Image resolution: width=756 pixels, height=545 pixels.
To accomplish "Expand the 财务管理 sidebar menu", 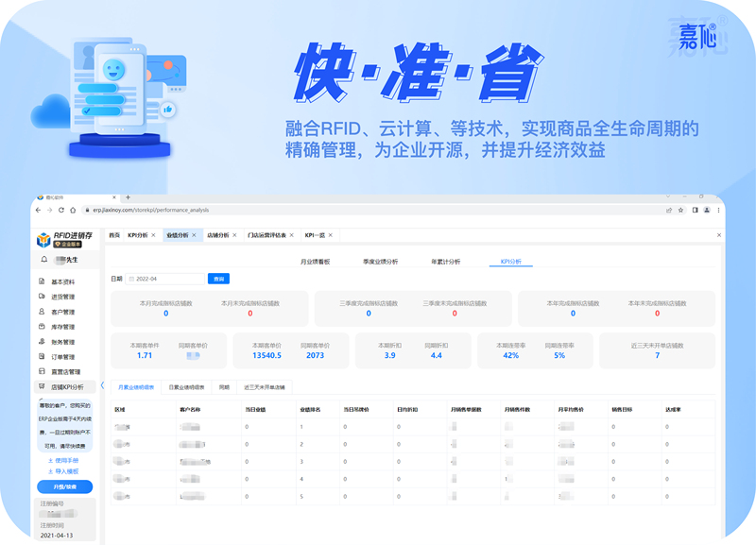I will (64, 341).
